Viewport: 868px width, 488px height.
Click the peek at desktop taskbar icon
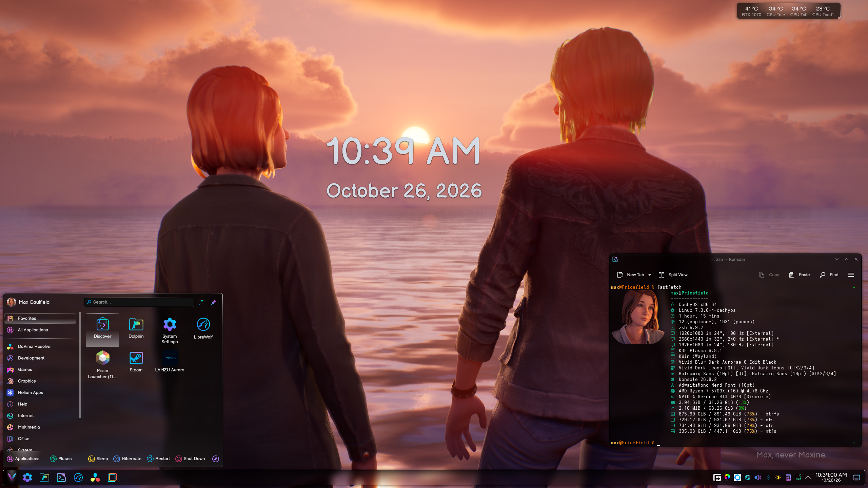(856, 477)
